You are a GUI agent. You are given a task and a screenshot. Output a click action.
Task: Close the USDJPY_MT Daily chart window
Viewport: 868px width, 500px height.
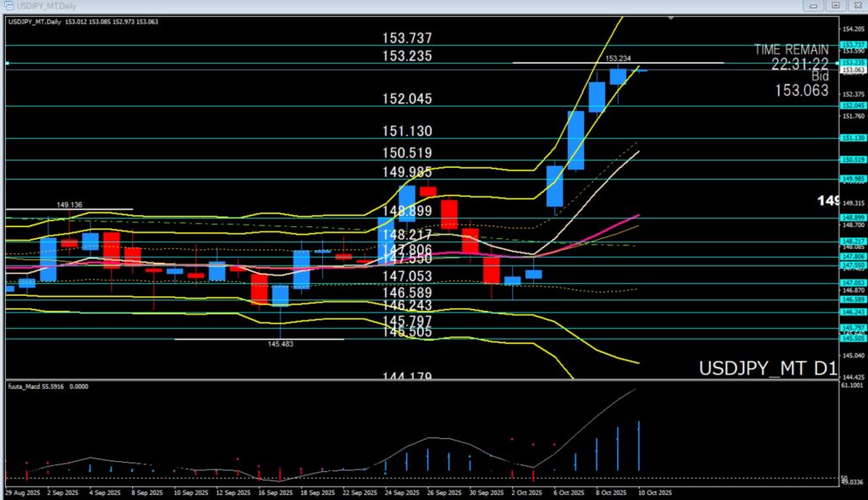[857, 6]
